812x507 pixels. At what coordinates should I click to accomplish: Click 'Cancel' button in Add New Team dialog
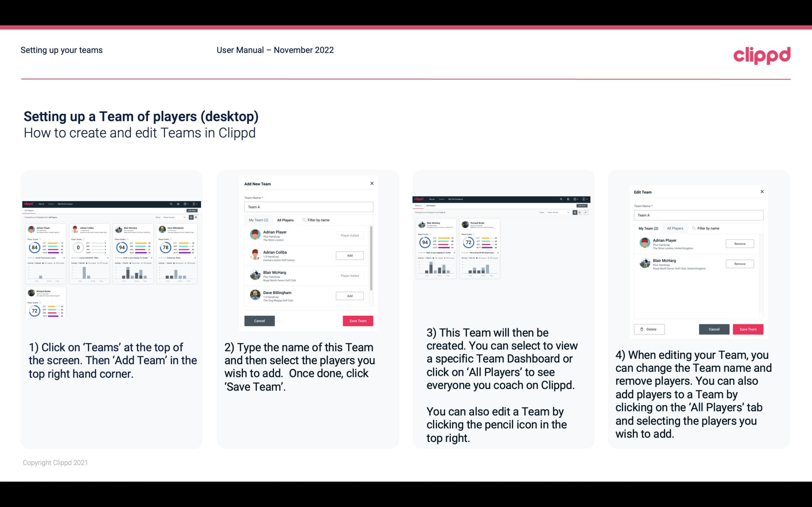[x=259, y=320]
